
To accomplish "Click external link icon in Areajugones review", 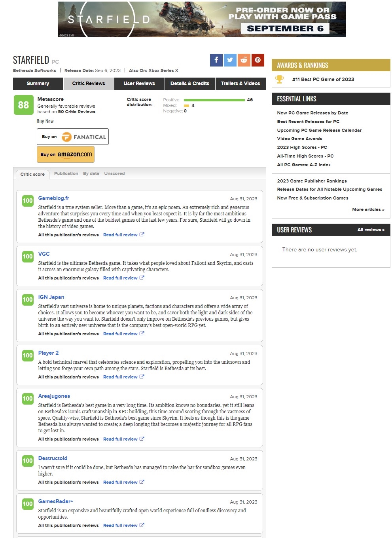I will click(x=142, y=439).
